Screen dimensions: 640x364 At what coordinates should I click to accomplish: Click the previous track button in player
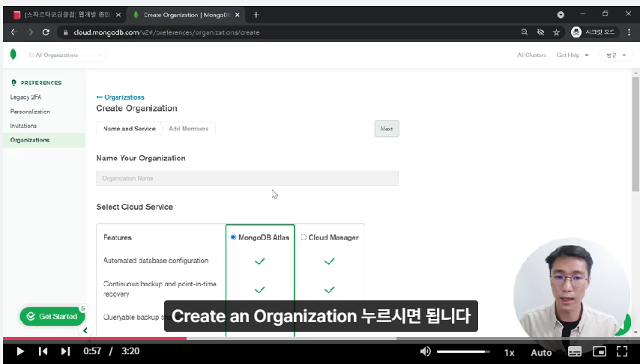point(43,351)
